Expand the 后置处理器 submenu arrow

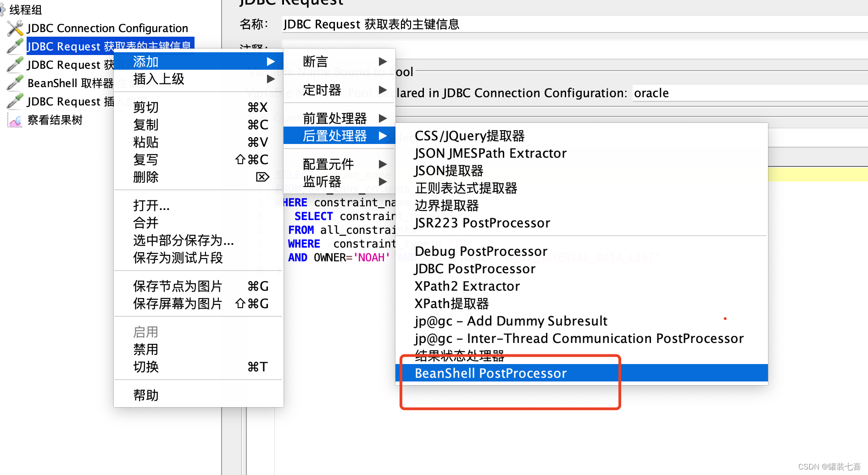(383, 136)
